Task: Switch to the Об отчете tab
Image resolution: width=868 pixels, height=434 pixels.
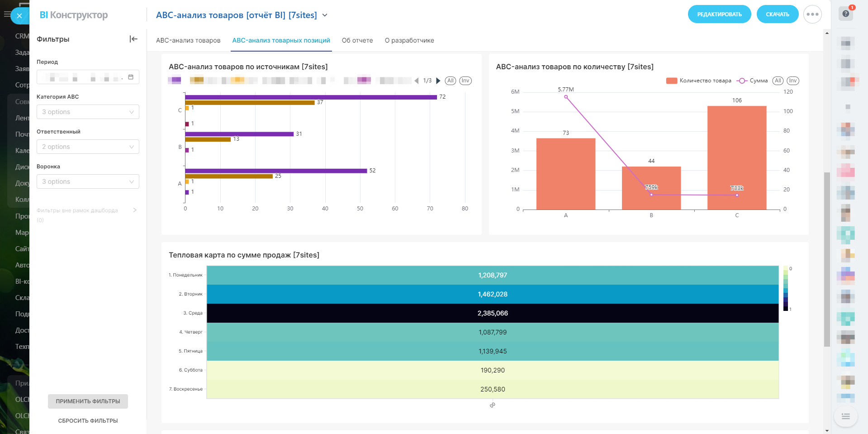Action: click(357, 40)
